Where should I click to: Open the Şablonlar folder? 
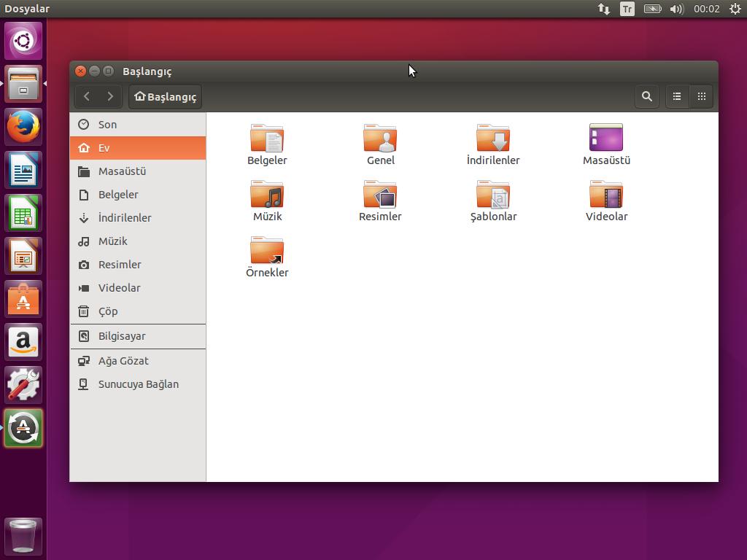[x=493, y=198]
